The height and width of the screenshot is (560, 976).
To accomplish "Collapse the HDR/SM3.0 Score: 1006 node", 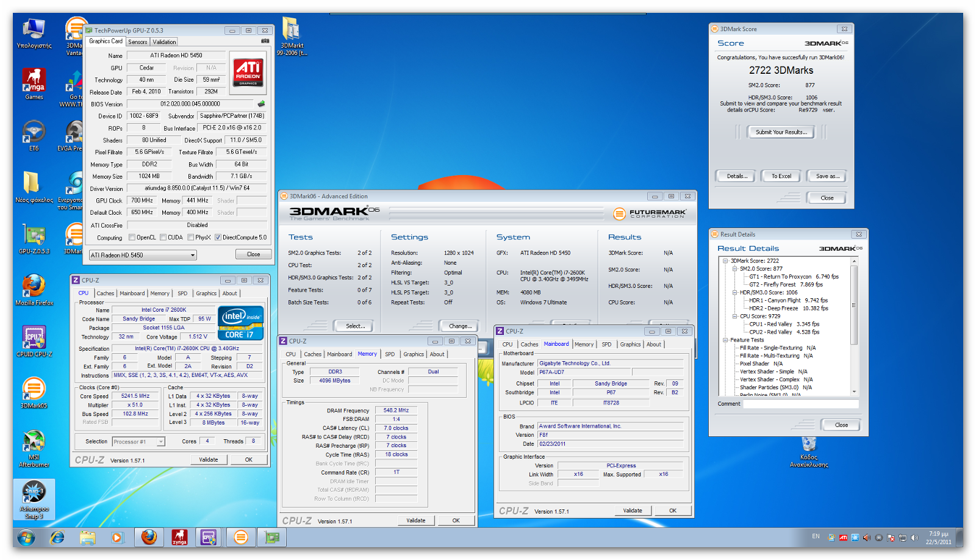I will click(735, 292).
